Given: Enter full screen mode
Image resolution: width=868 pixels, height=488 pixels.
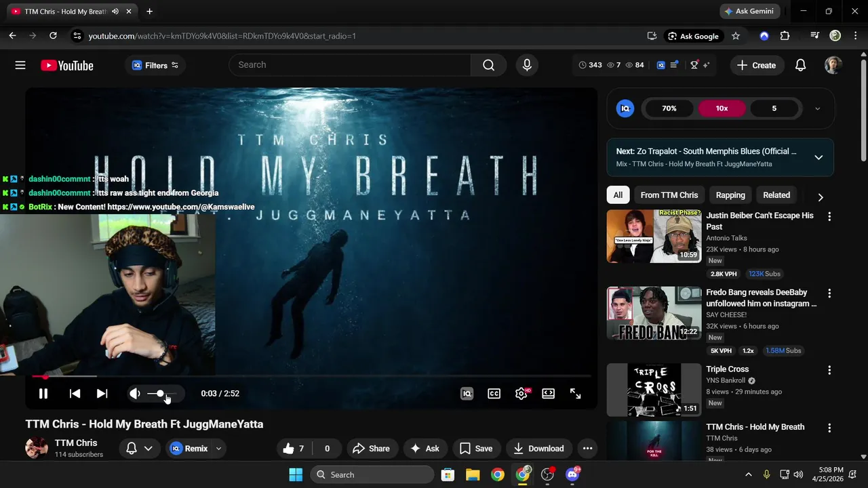Looking at the screenshot, I should pyautogui.click(x=575, y=393).
